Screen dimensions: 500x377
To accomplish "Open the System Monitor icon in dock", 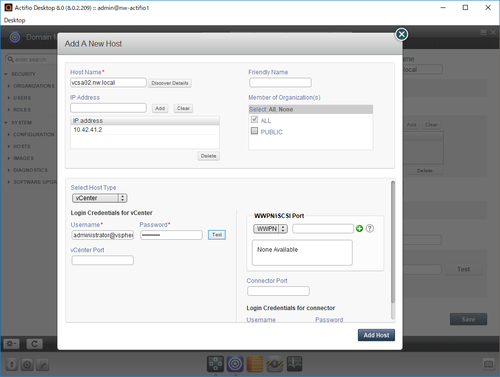I will click(275, 364).
